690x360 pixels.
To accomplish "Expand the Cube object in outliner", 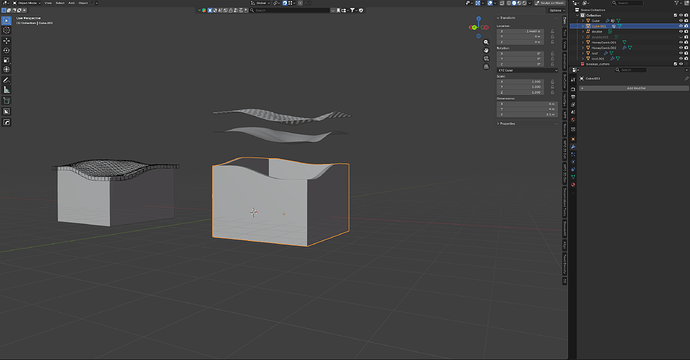I will 583,21.
